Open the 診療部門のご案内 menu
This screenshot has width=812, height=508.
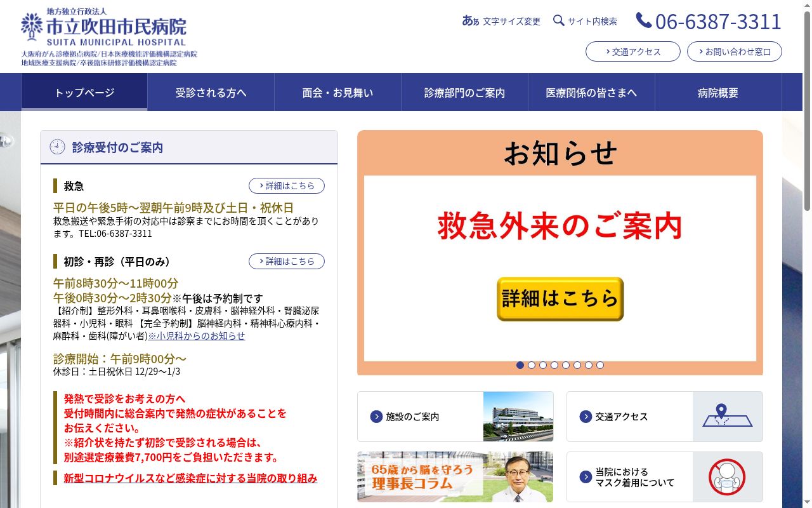(465, 92)
